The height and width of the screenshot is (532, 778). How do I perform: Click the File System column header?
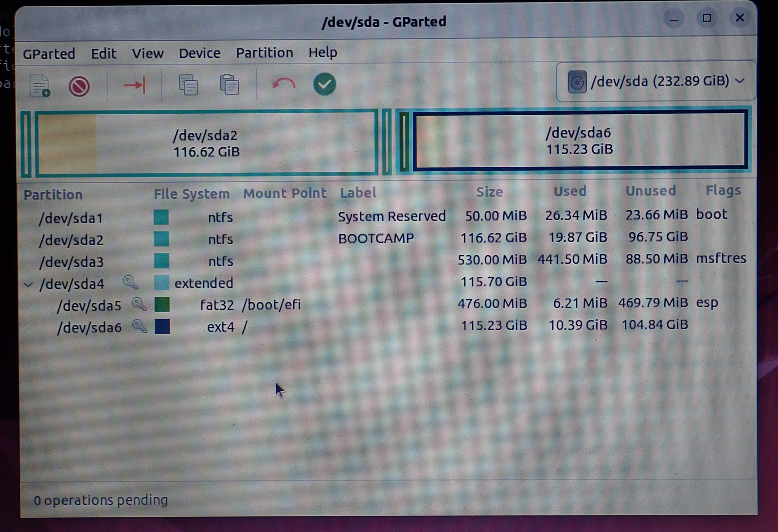[191, 194]
